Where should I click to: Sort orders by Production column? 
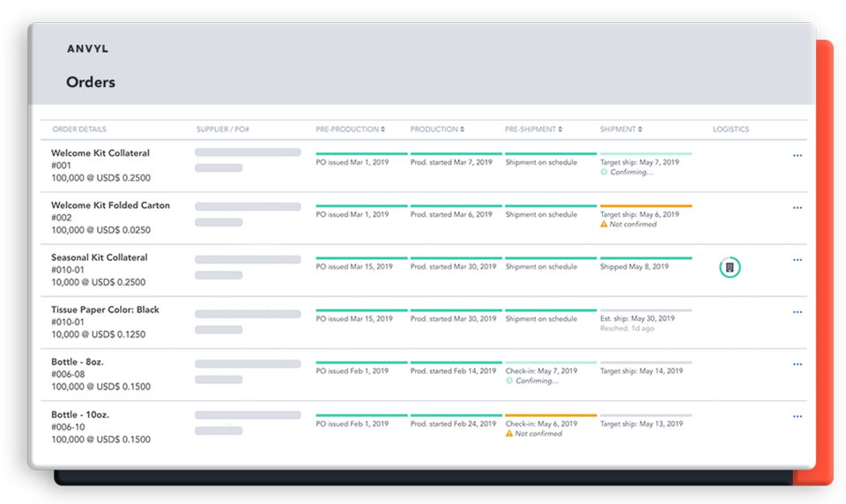point(438,130)
